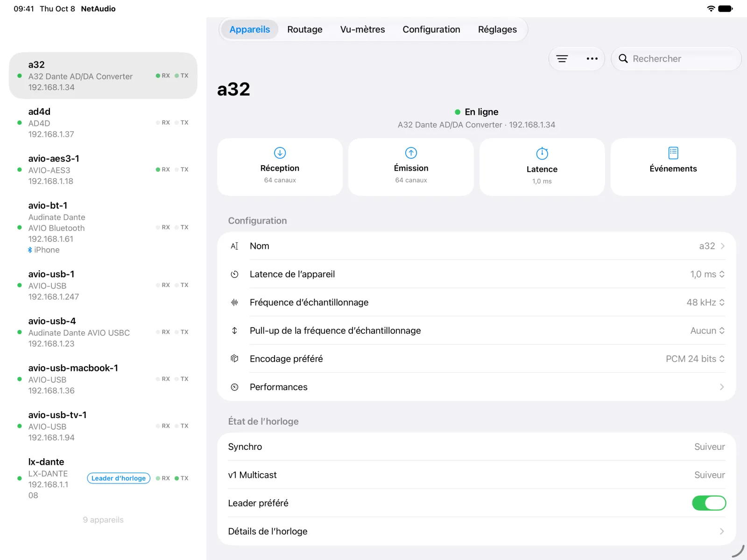
Task: Select the avio-usb-macbook-1 device
Action: [103, 379]
